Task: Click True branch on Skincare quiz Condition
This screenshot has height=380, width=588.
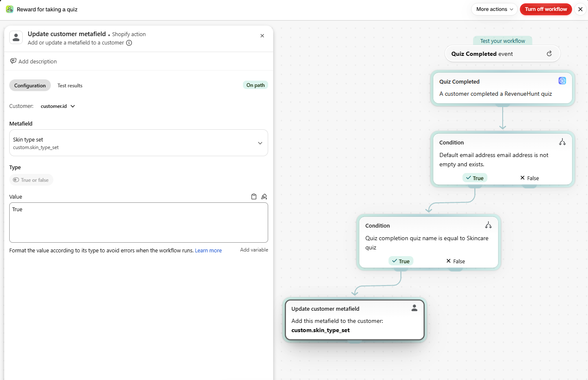Action: point(401,261)
